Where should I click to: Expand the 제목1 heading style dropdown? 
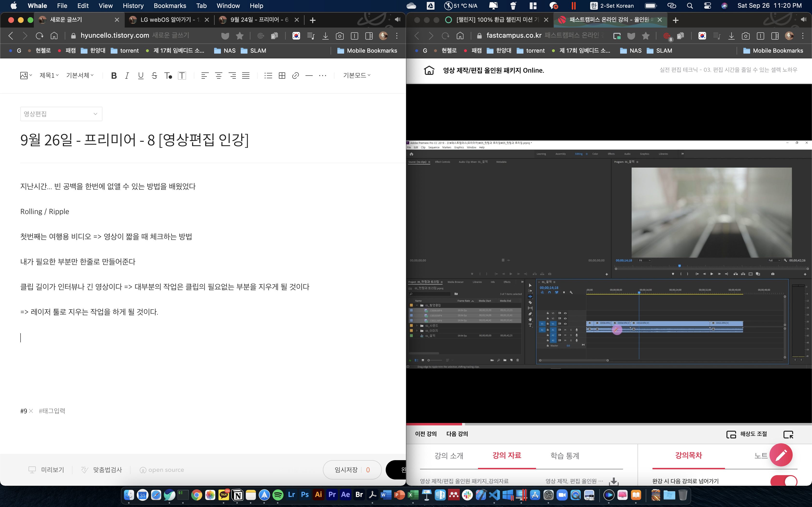pos(49,75)
